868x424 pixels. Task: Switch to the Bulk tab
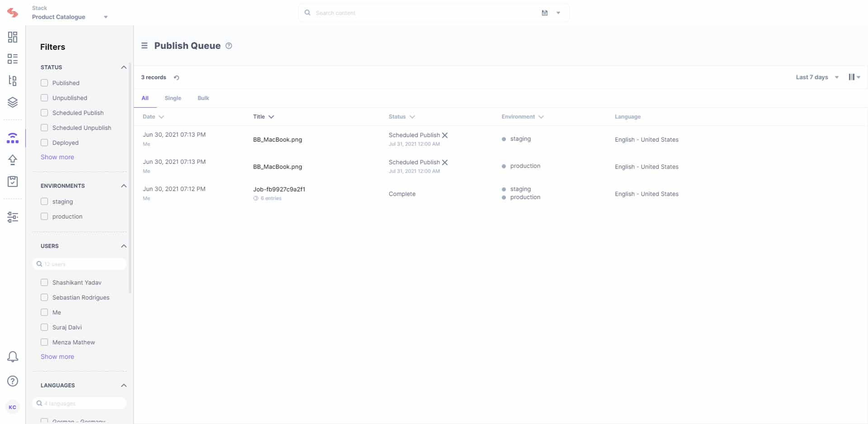(x=203, y=98)
